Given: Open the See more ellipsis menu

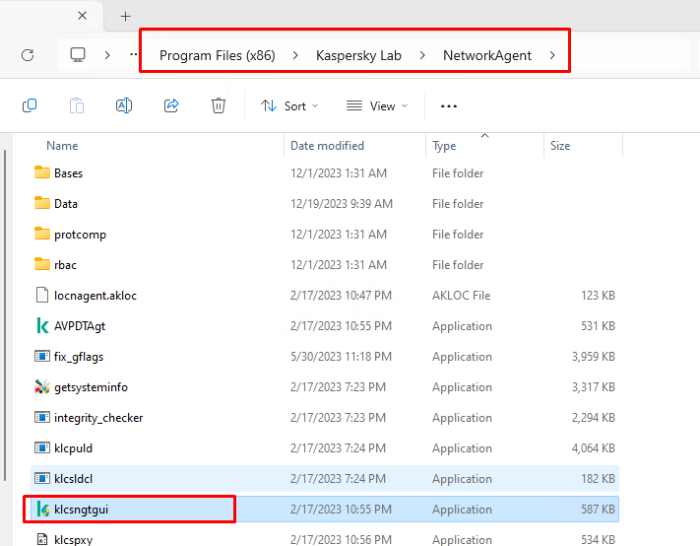Looking at the screenshot, I should click(449, 106).
